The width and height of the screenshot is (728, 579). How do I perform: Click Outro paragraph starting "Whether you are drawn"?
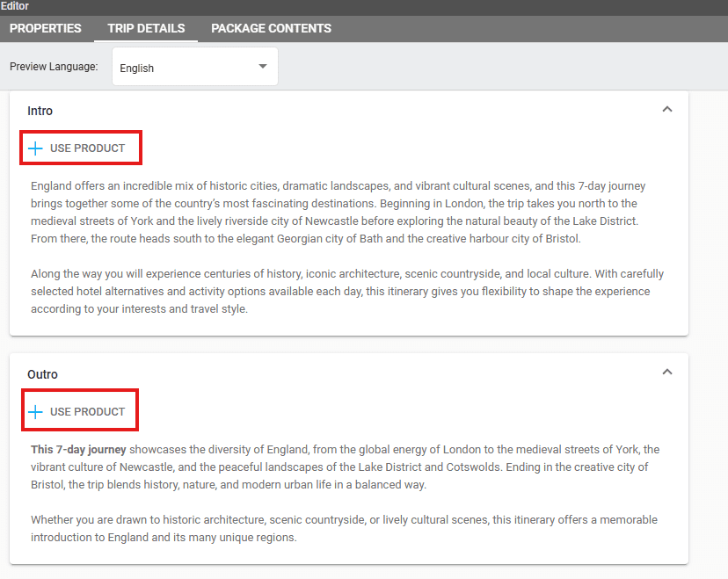click(344, 528)
